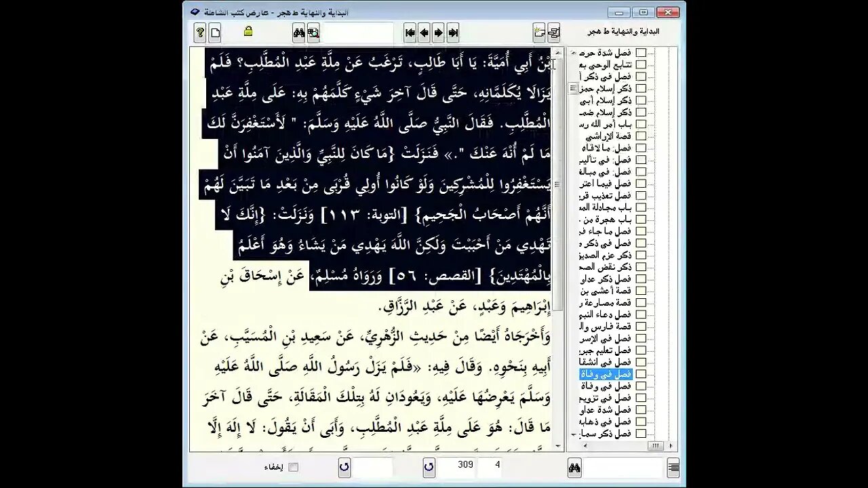This screenshot has height=488, width=868.
Task: Click the list lines icon at bottom right
Action: tap(673, 467)
